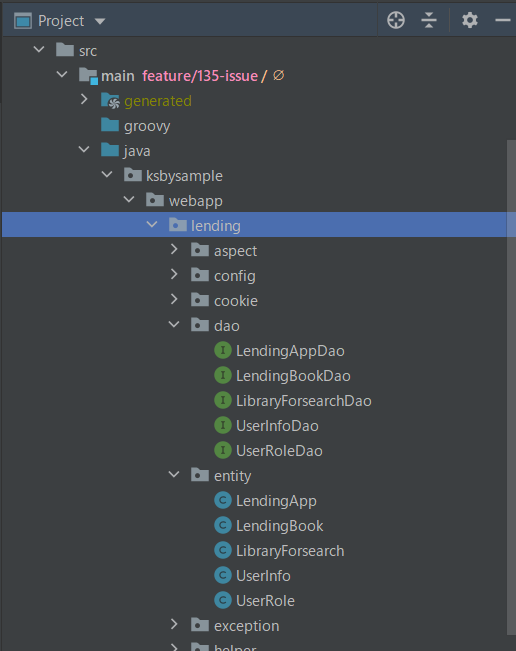Select the exception package

(x=247, y=626)
